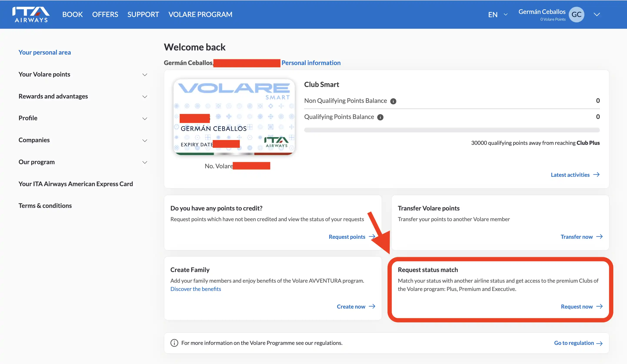This screenshot has height=364, width=627.
Task: Click the Club Smart heading
Action: [322, 84]
